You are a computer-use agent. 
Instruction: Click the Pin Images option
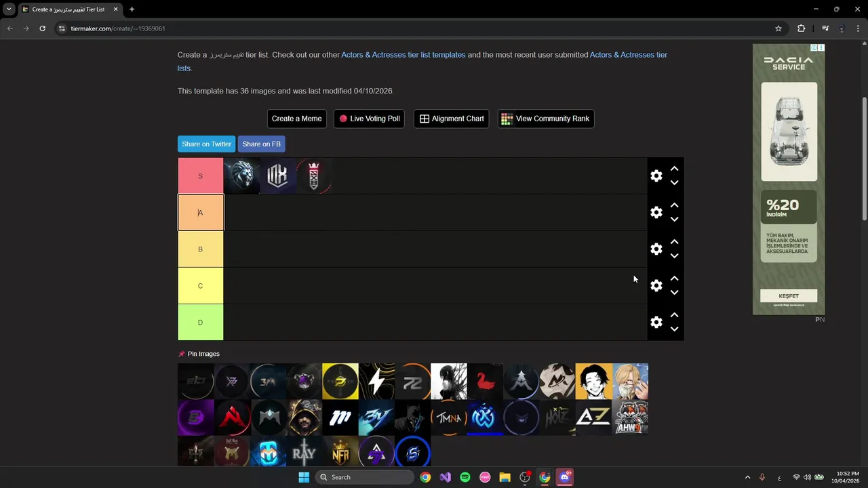pos(199,354)
